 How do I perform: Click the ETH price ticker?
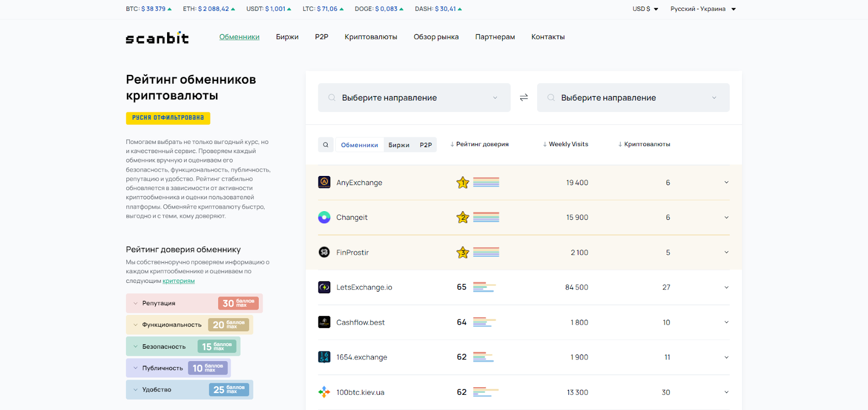click(x=209, y=9)
